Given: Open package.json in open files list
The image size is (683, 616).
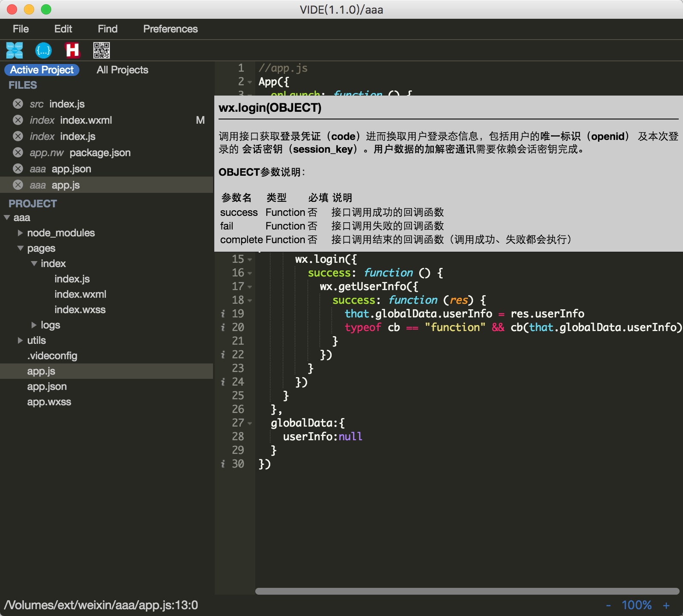Looking at the screenshot, I should (x=80, y=153).
